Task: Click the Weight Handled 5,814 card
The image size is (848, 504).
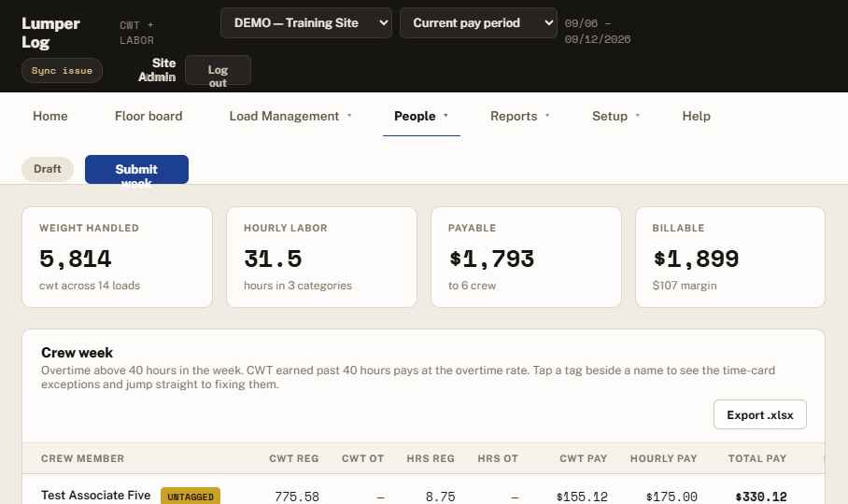Action: 118,257
